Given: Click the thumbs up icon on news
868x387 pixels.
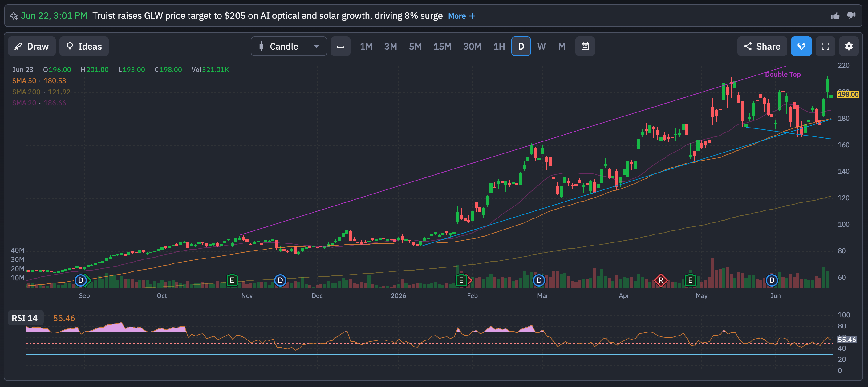Looking at the screenshot, I should pyautogui.click(x=835, y=16).
